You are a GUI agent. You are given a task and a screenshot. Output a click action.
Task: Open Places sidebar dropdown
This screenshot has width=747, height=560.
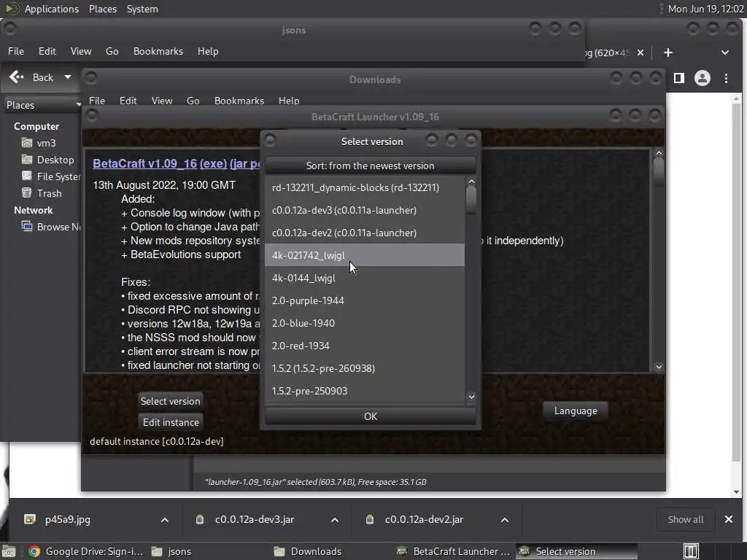43,105
